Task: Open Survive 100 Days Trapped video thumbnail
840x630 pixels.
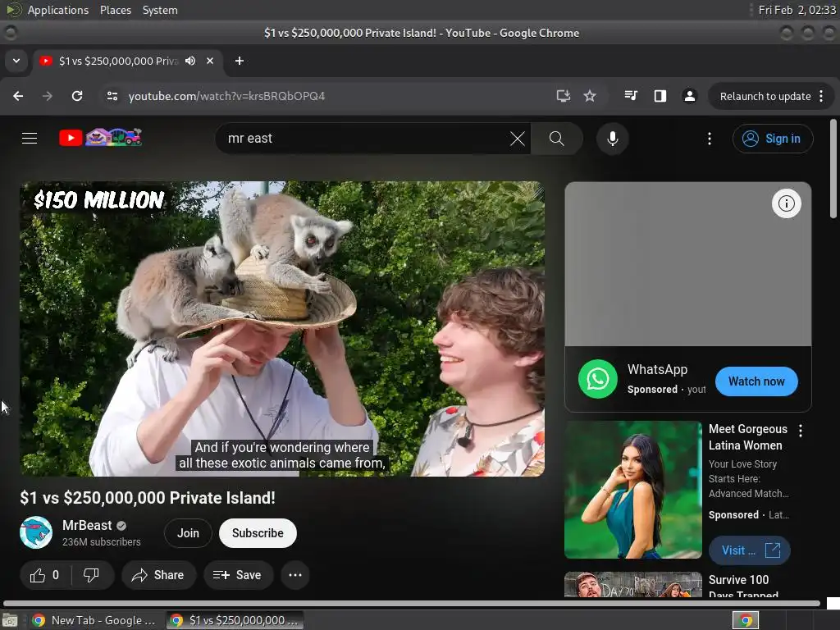Action: click(632, 584)
